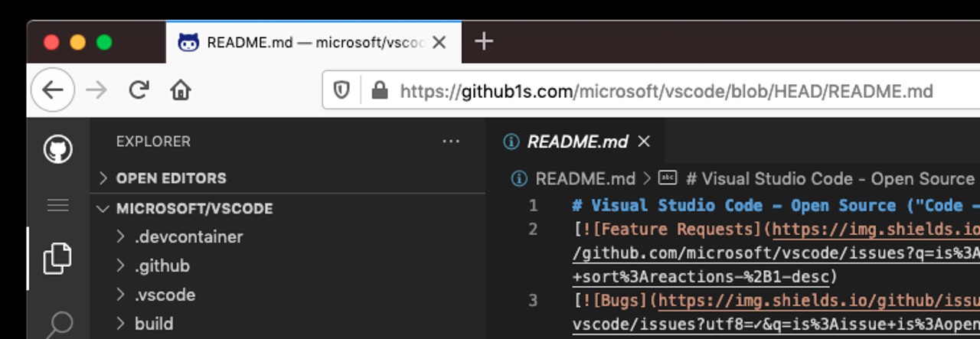Click the heading text on line 1
980x339 pixels.
(776, 206)
